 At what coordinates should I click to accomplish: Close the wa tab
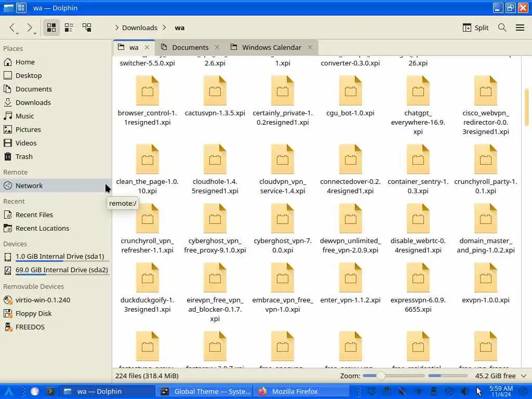pyautogui.click(x=147, y=47)
